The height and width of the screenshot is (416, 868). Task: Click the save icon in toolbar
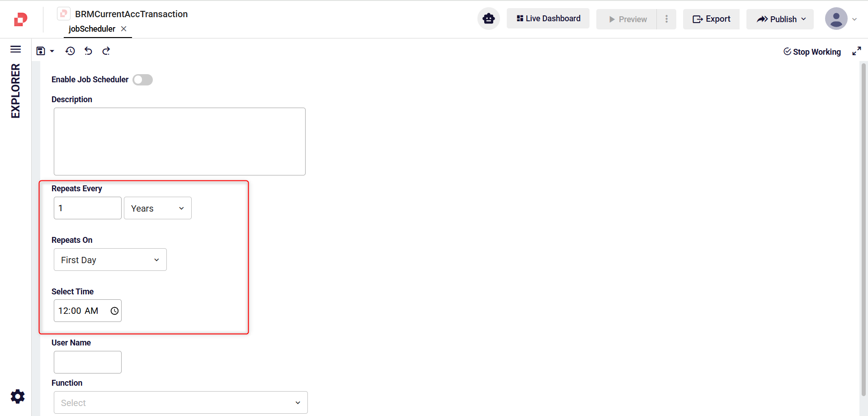41,51
